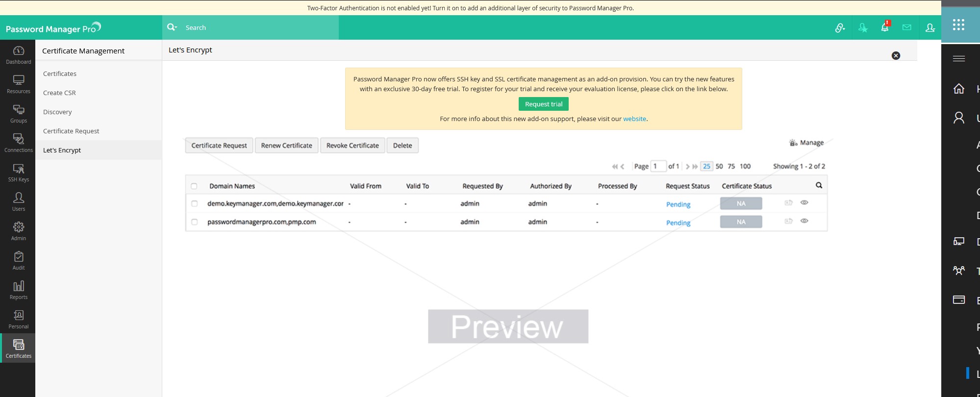The height and width of the screenshot is (397, 980).
Task: Click the page number input field
Action: pyautogui.click(x=658, y=166)
